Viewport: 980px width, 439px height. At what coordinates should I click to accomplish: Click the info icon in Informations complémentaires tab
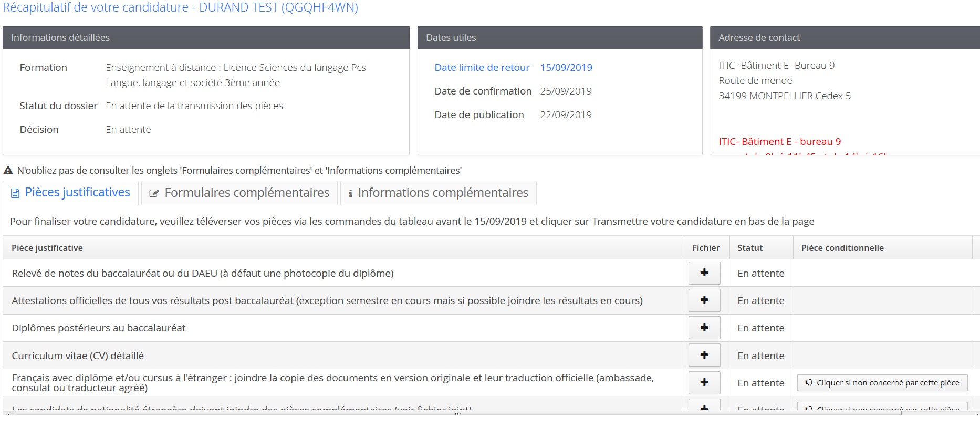[350, 193]
